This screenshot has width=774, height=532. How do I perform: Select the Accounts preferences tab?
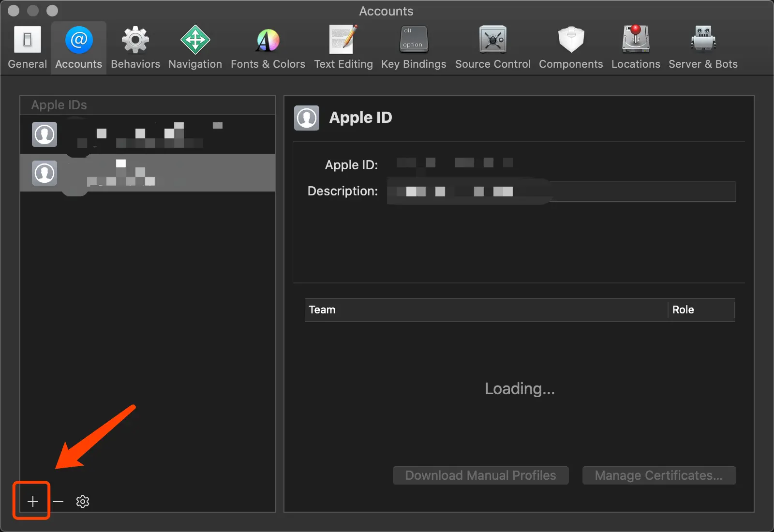click(x=79, y=47)
